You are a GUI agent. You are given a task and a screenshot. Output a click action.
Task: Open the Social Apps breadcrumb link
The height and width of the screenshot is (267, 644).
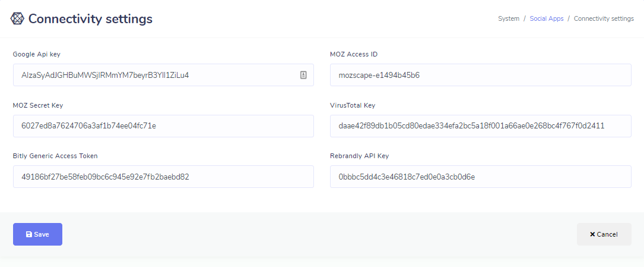(x=547, y=19)
